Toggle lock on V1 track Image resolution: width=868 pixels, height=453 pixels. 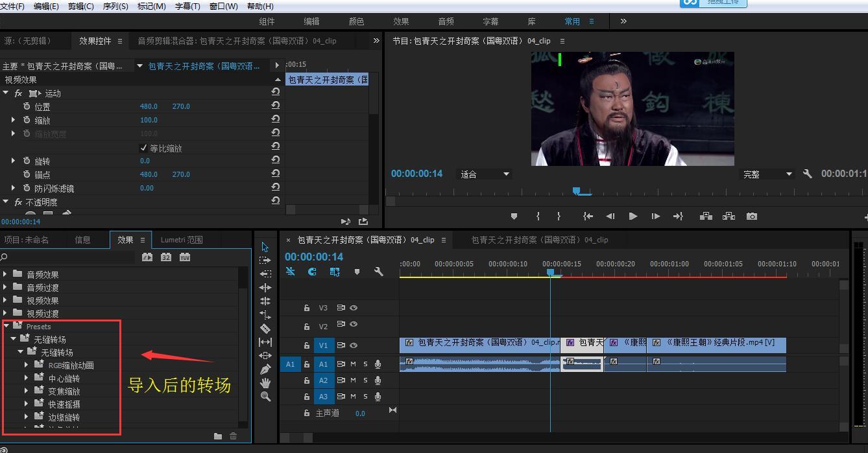[307, 345]
